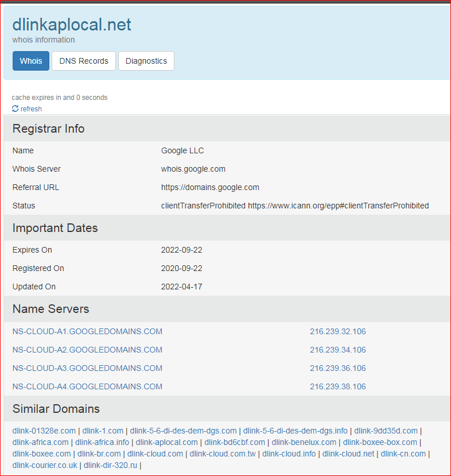
Task: Click IP address 216.239.38.106
Action: [x=338, y=387]
